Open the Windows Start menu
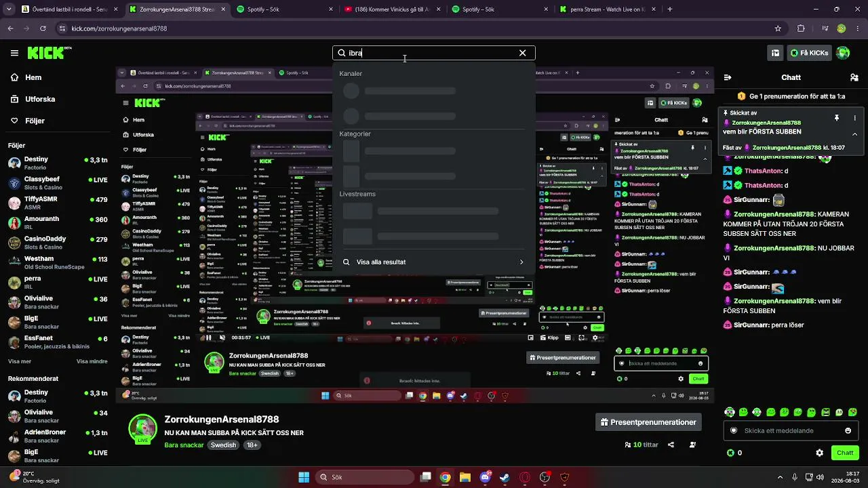The image size is (868, 488). 304,477
